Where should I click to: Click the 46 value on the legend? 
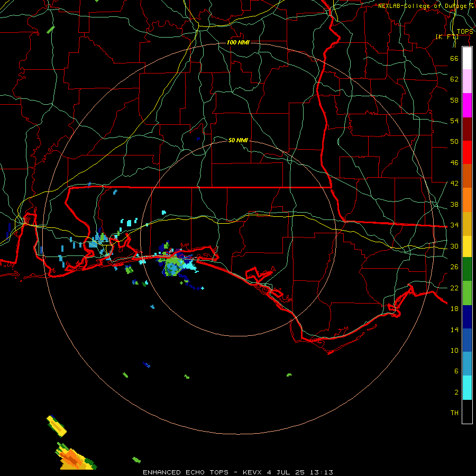click(454, 162)
